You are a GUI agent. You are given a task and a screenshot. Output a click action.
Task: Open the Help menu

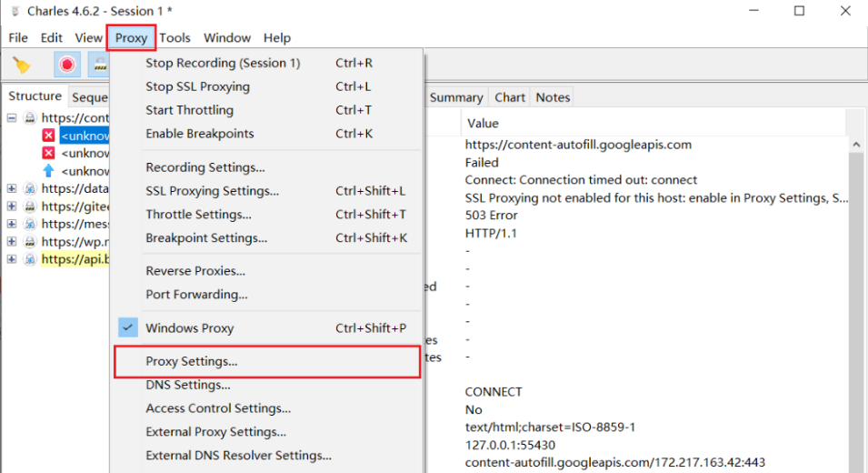(x=277, y=37)
